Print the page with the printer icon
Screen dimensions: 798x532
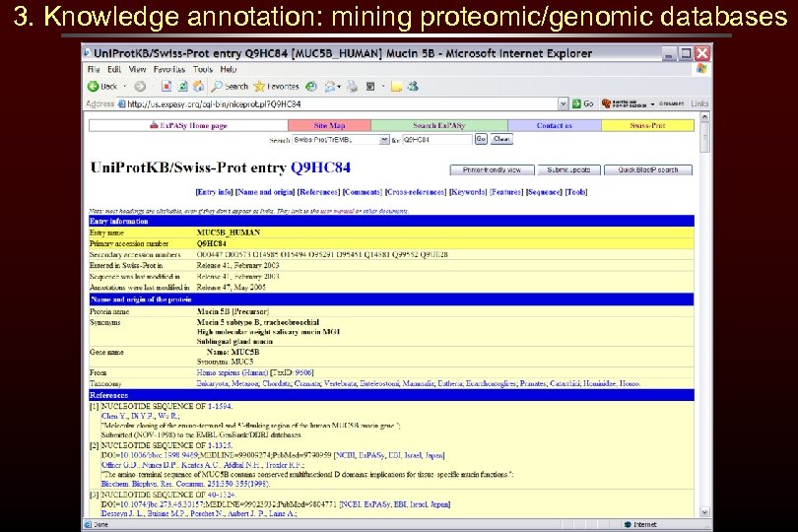(352, 87)
